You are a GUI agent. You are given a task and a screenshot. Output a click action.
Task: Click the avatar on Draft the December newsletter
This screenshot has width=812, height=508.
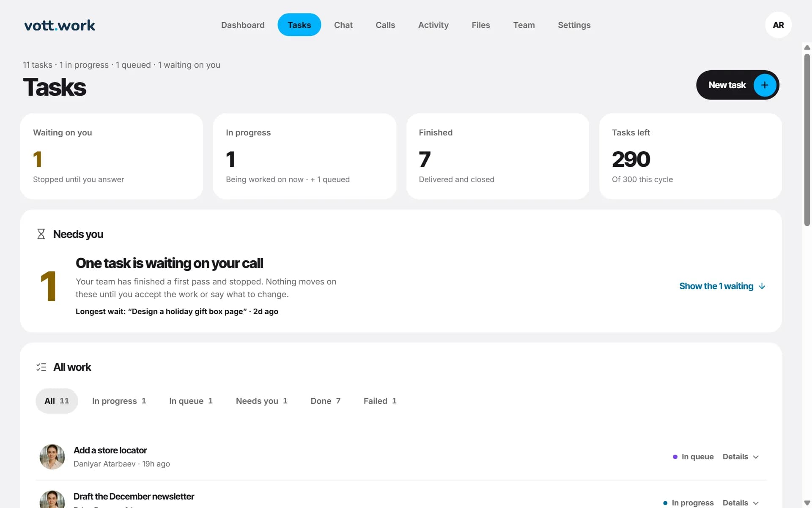tap(52, 500)
